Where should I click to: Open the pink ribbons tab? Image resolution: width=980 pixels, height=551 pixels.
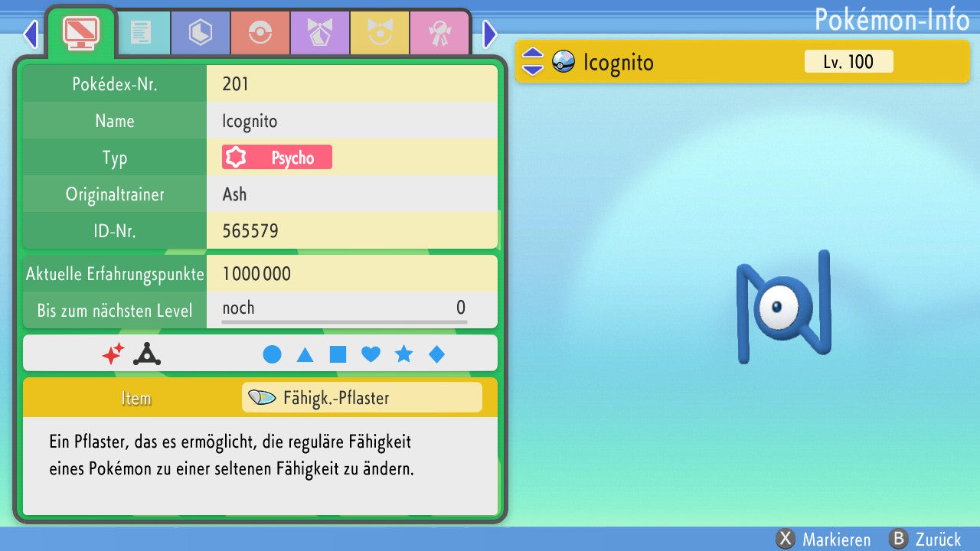(439, 33)
